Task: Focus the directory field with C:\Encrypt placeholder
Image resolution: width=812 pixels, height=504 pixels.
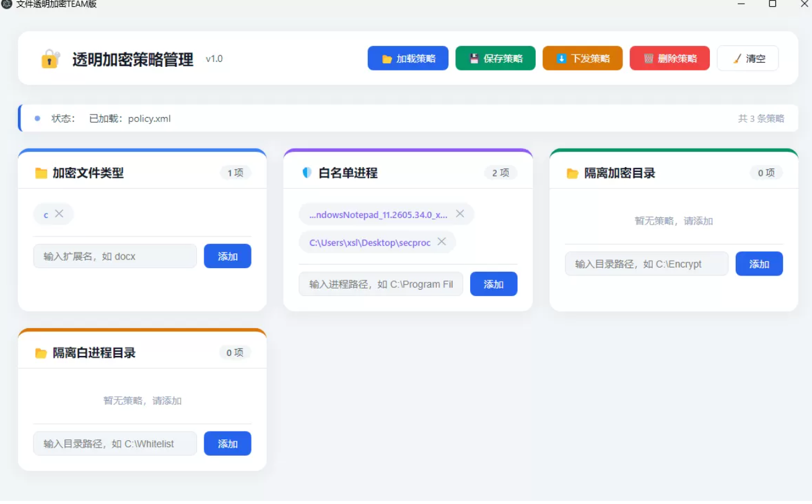Action: tap(647, 264)
